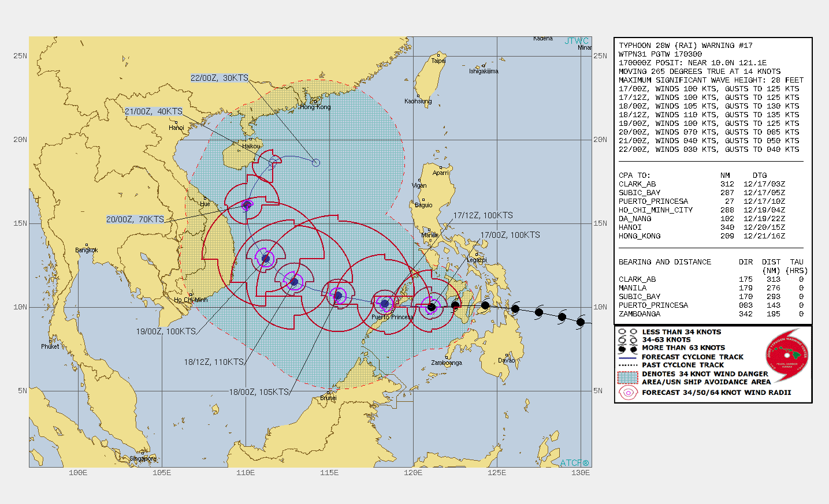
Task: Click the Bangkok city label on the map
Action: [x=87, y=250]
